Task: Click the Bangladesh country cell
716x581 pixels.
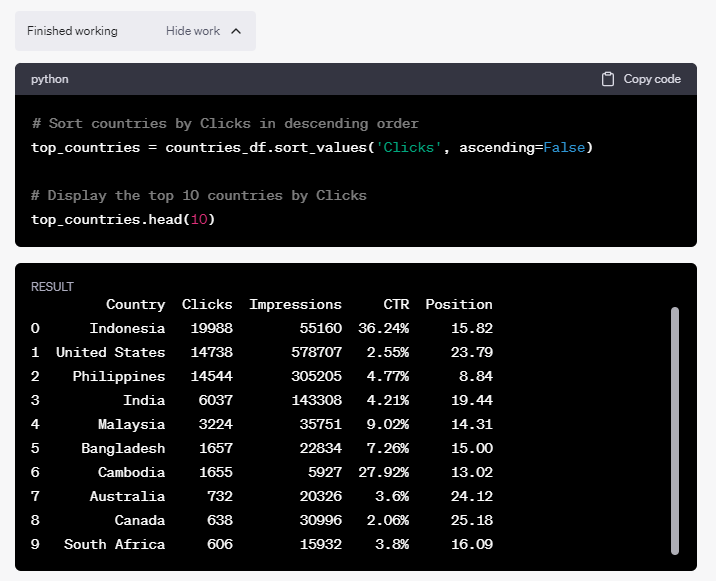Action: (123, 448)
